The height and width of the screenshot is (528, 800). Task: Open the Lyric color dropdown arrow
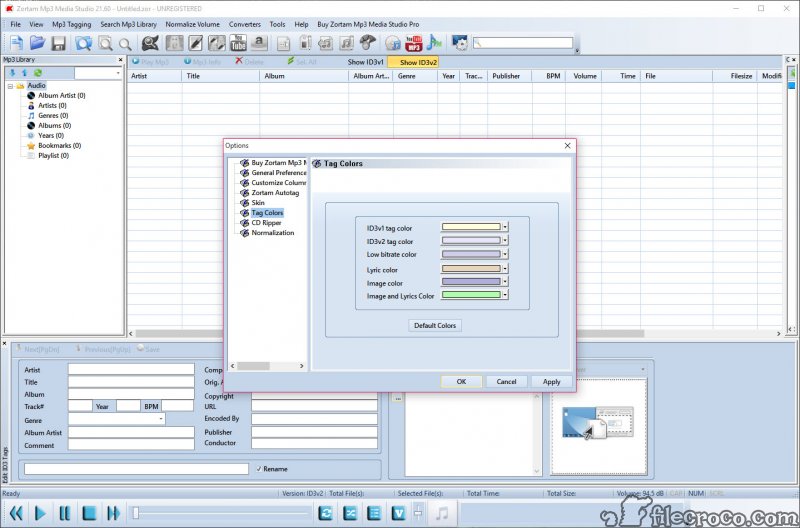pyautogui.click(x=505, y=268)
